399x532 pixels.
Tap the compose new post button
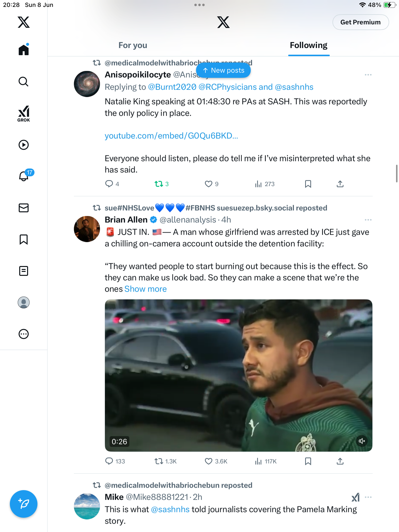(24, 504)
